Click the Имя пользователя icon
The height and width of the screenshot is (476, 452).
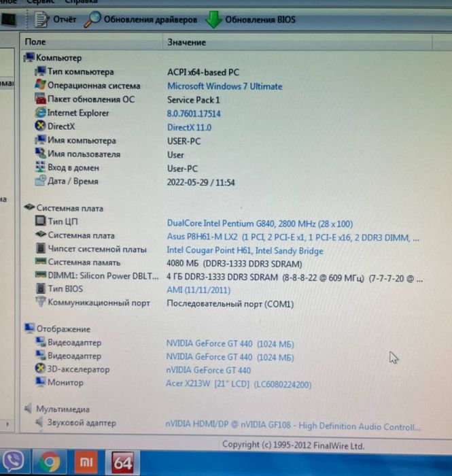(x=40, y=153)
